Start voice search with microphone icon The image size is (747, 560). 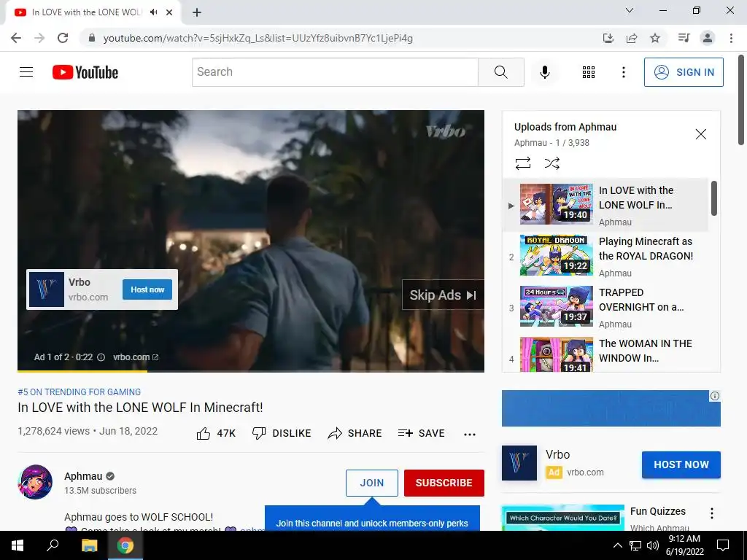point(544,72)
